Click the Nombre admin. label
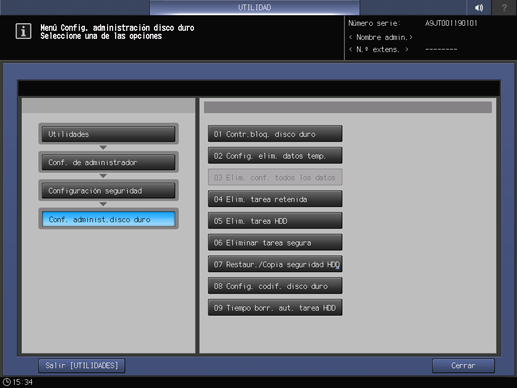The image size is (517, 388). (x=381, y=37)
